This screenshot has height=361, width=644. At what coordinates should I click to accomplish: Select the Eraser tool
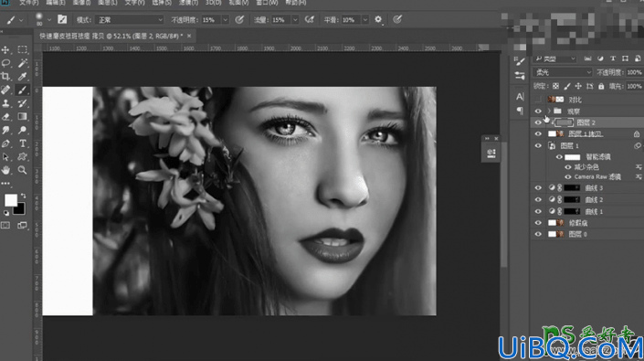[x=5, y=117]
